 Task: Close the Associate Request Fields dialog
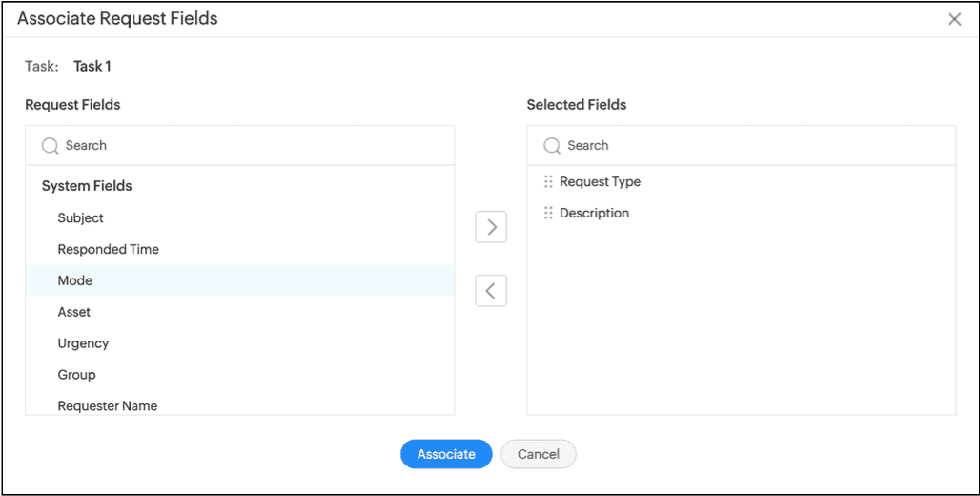954,19
